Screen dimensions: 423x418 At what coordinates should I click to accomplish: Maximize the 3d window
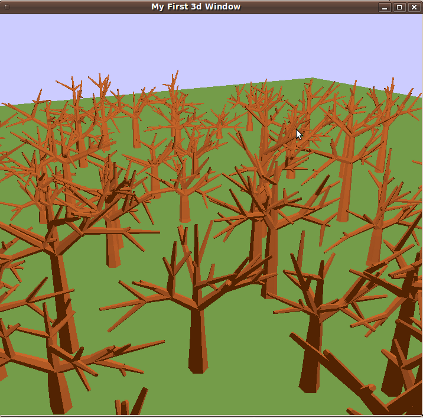(399, 7)
